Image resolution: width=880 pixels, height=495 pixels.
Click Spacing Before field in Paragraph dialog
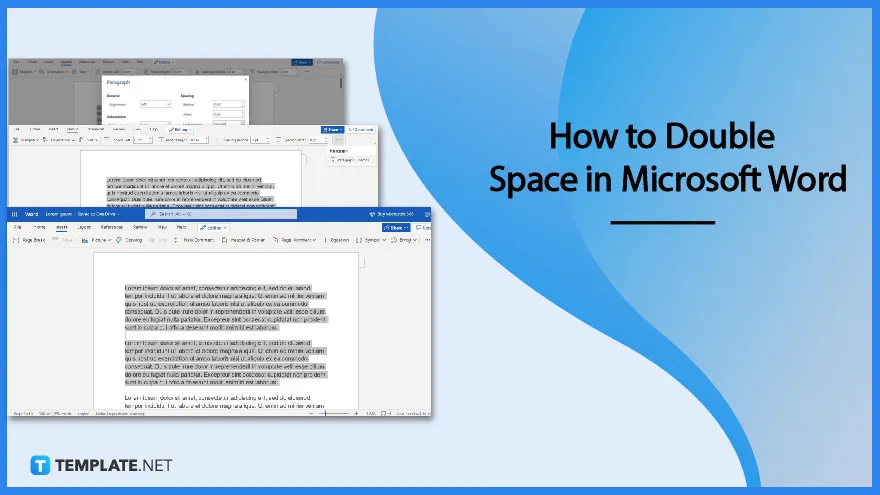click(228, 104)
